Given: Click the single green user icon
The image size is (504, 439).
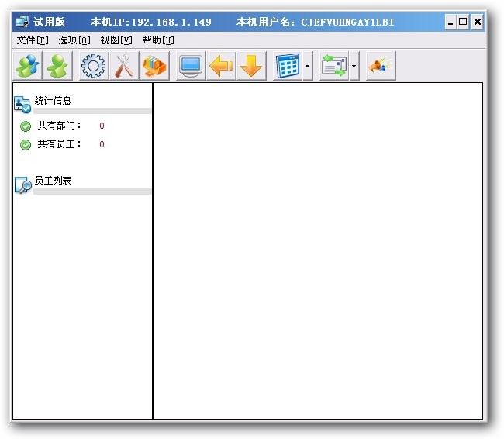Looking at the screenshot, I should [x=57, y=66].
